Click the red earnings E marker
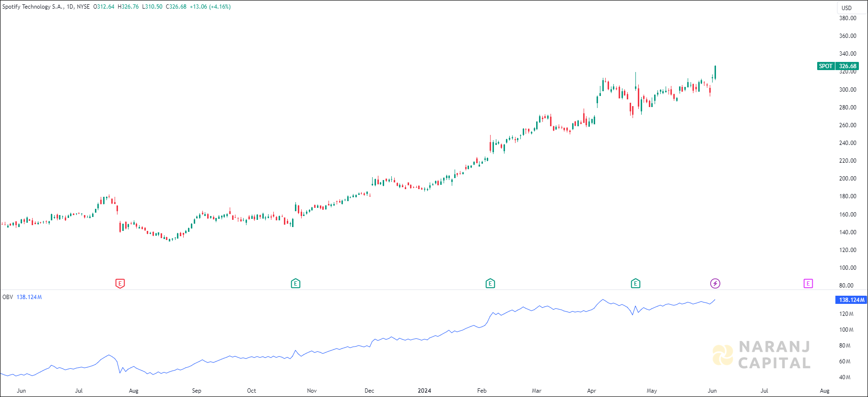 click(x=120, y=284)
